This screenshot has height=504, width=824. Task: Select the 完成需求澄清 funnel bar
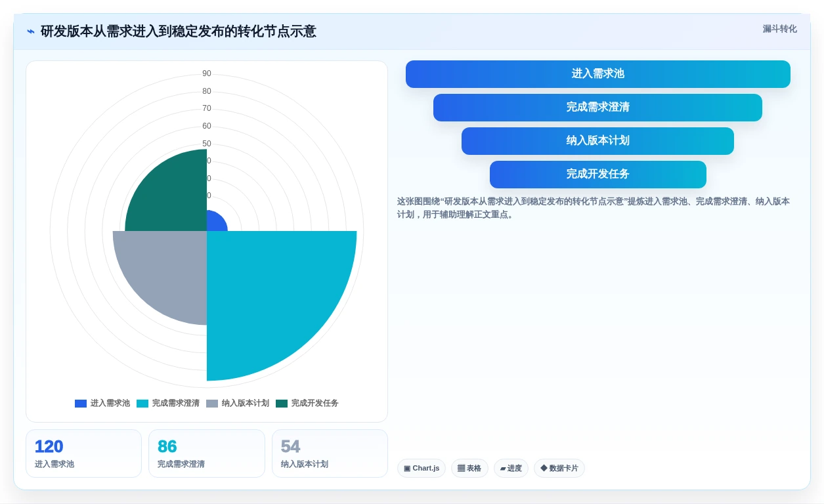(597, 107)
